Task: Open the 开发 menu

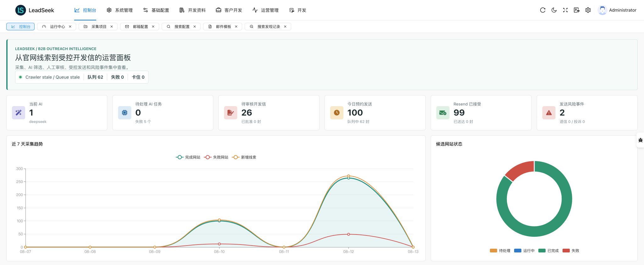Action: 297,10
